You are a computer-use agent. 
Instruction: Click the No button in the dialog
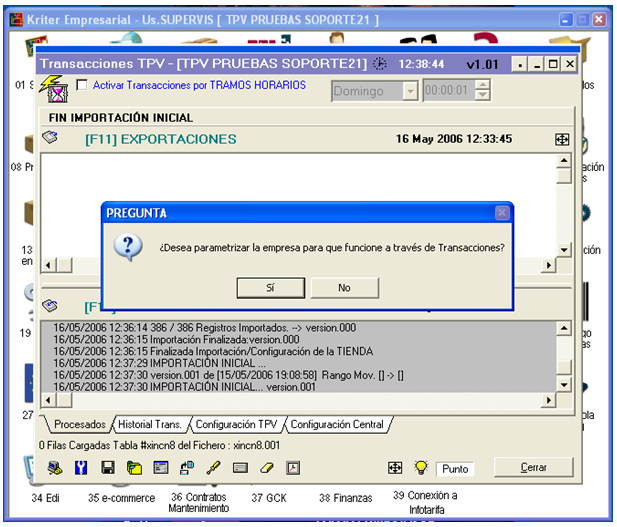tap(344, 287)
